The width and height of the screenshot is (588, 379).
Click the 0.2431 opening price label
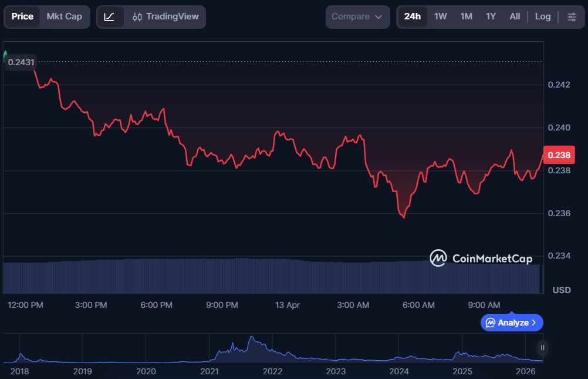pyautogui.click(x=21, y=62)
